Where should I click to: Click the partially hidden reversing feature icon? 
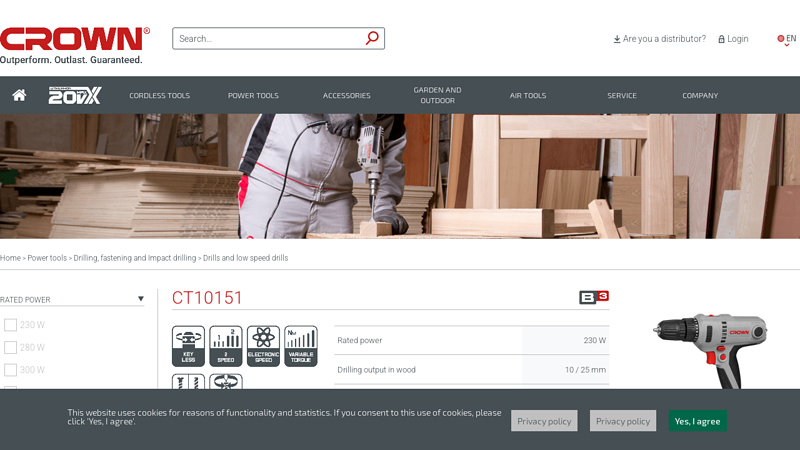point(226,382)
